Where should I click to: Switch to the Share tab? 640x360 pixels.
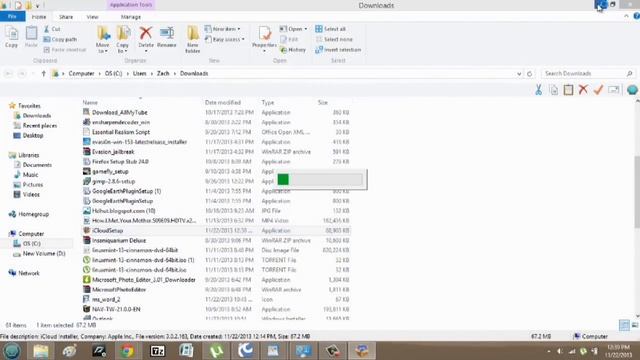coord(66,17)
